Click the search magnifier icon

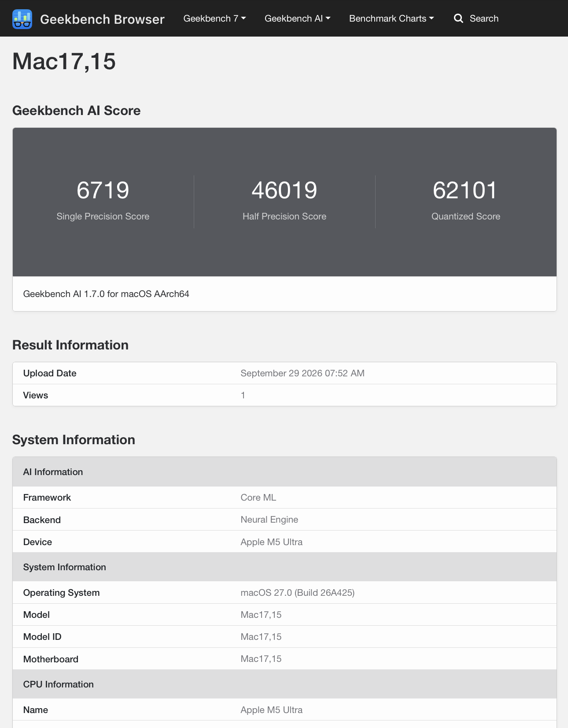click(458, 19)
